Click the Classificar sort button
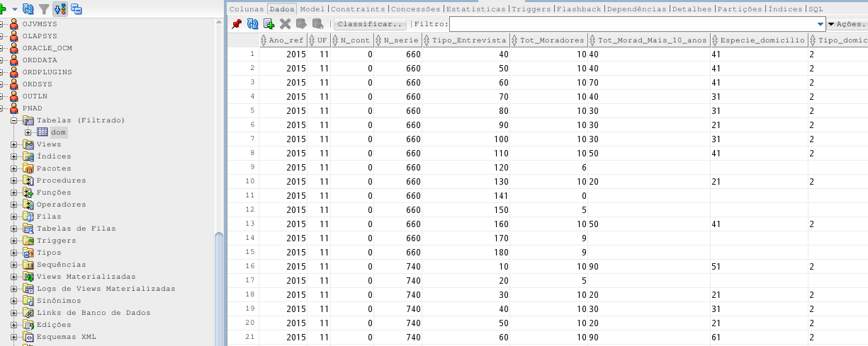Screen dimensions: 868x346 [x=369, y=24]
